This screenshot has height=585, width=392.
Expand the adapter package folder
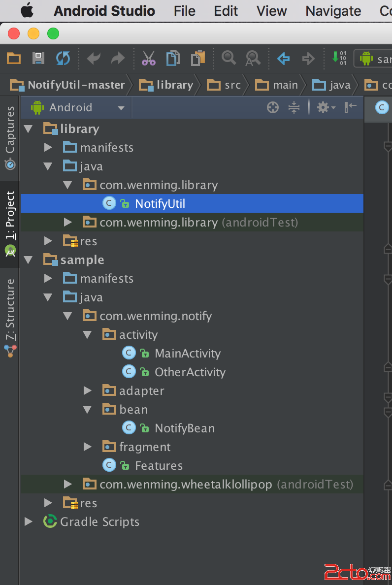coord(88,391)
